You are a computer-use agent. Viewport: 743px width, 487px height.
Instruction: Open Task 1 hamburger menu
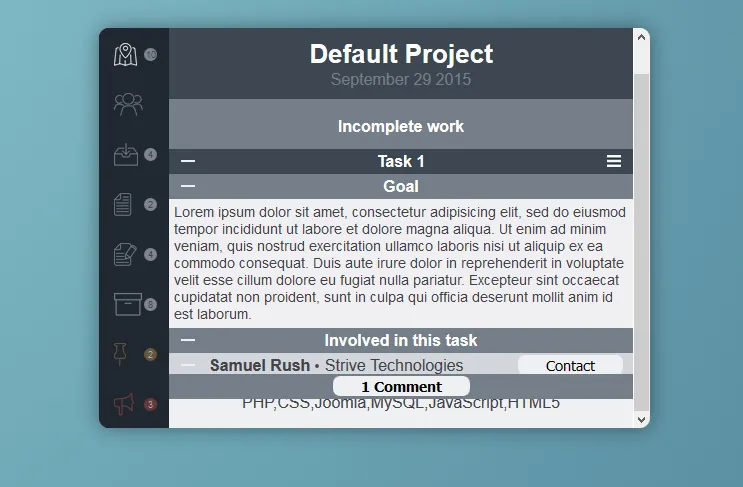point(614,161)
